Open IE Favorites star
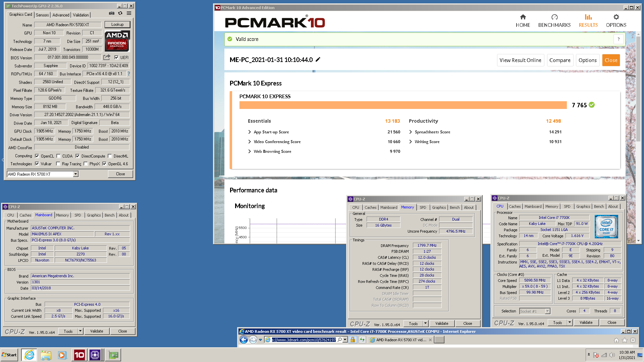The image size is (644, 362). click(x=625, y=340)
